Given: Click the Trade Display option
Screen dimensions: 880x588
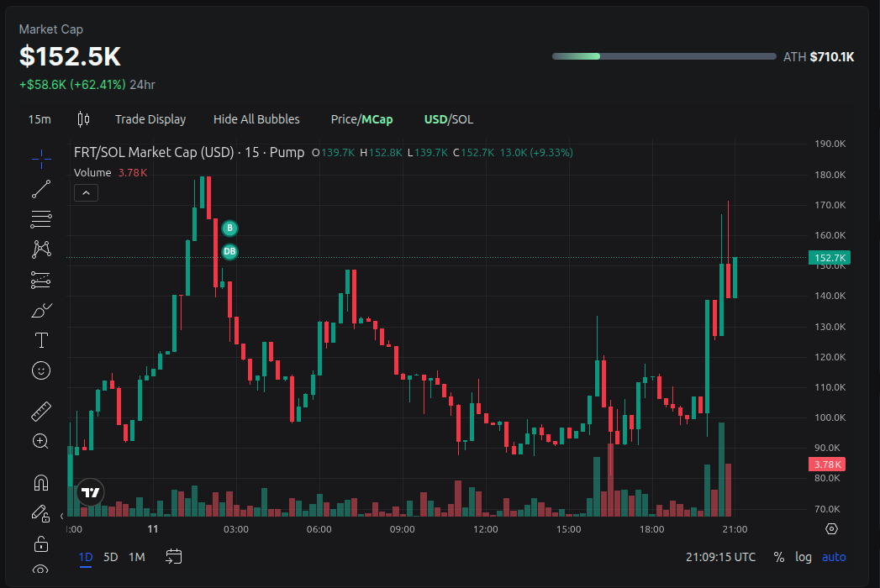Looking at the screenshot, I should (x=150, y=119).
